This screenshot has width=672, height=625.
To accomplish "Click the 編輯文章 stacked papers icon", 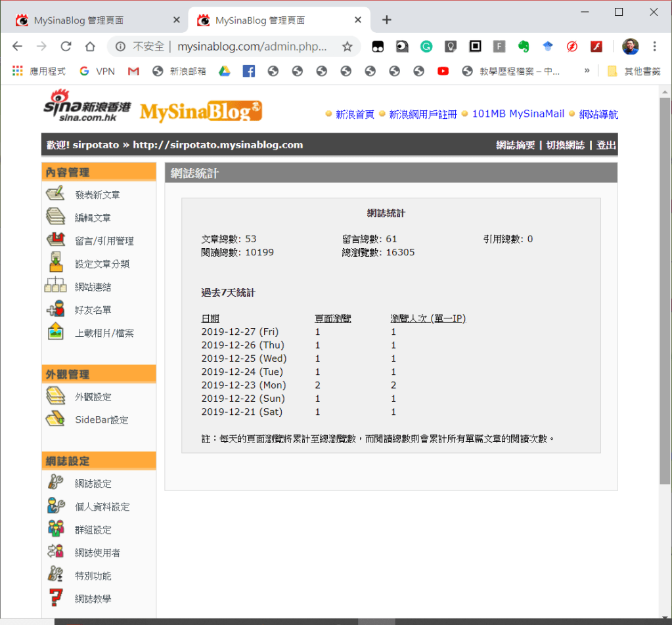I will [55, 217].
